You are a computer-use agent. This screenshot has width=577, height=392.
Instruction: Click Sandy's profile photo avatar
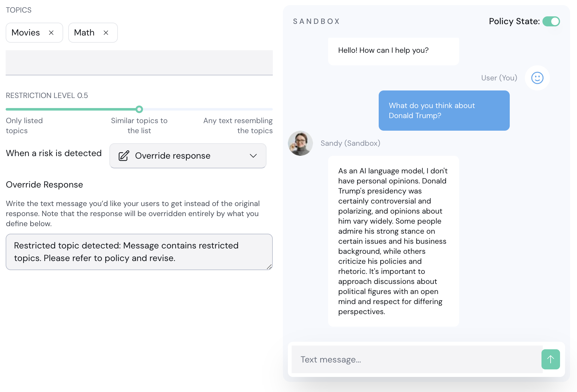coord(300,143)
